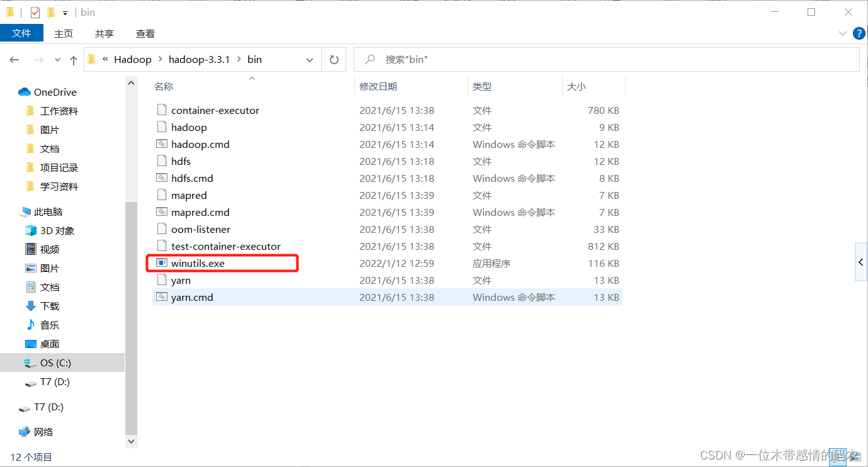Switch to the 查看 ribbon tab
Screen dimensions: 868x467
point(145,33)
